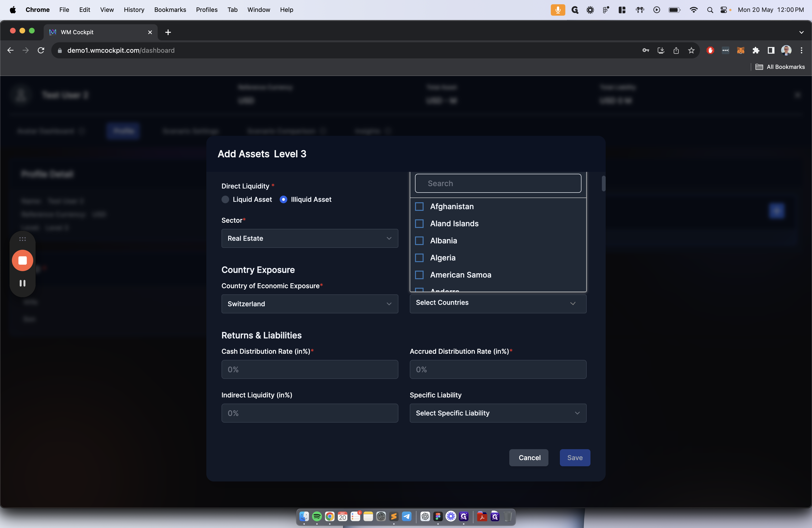Bookmark this page with the star icon

(691, 51)
